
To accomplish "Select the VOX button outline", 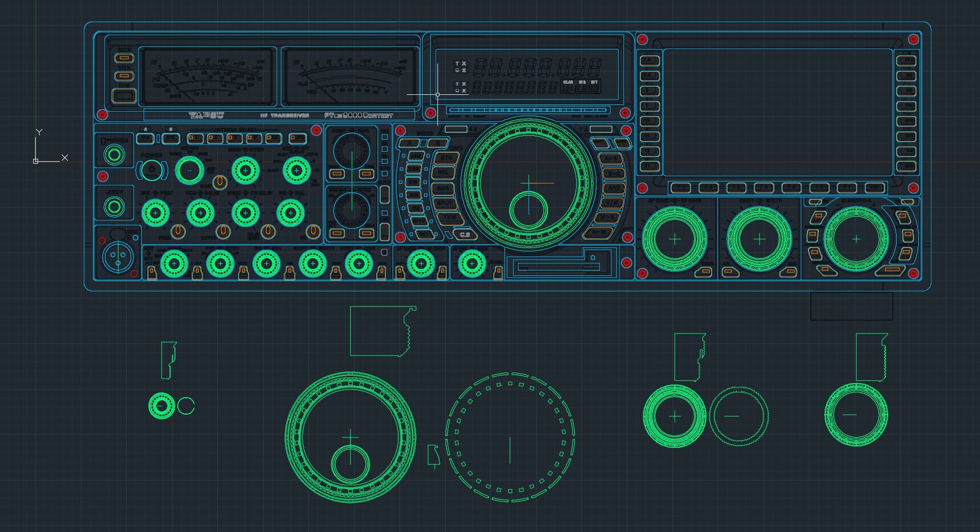I will tap(124, 76).
